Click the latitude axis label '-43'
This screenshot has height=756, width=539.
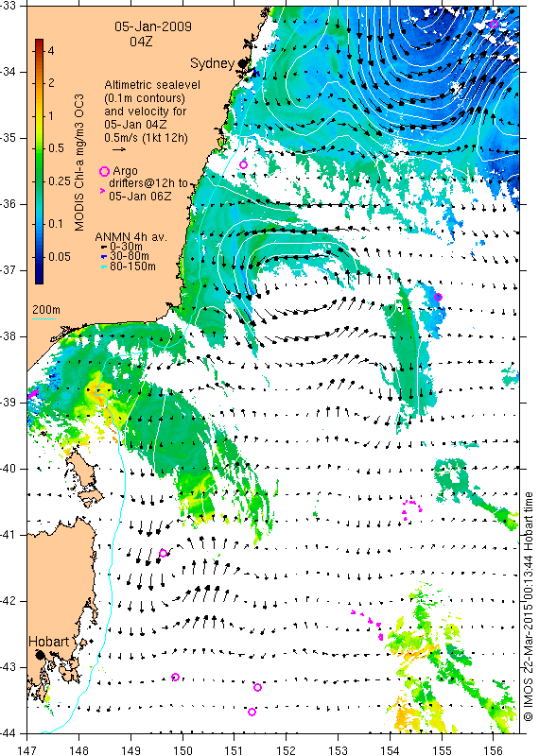coord(8,667)
